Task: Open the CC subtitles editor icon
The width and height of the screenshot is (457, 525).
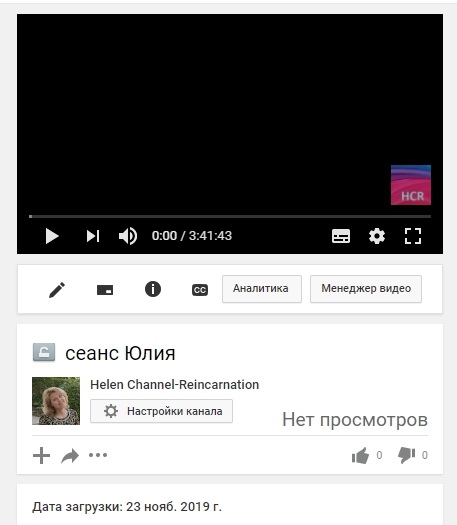Action: pos(200,290)
